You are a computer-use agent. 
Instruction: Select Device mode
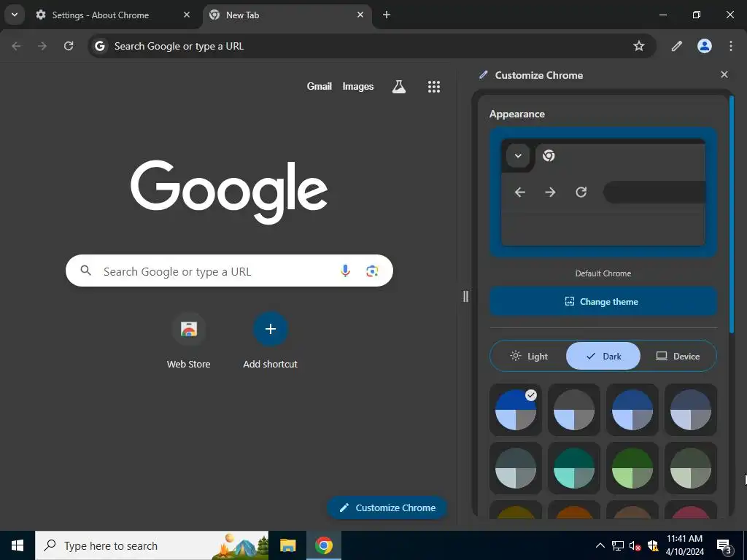678,356
